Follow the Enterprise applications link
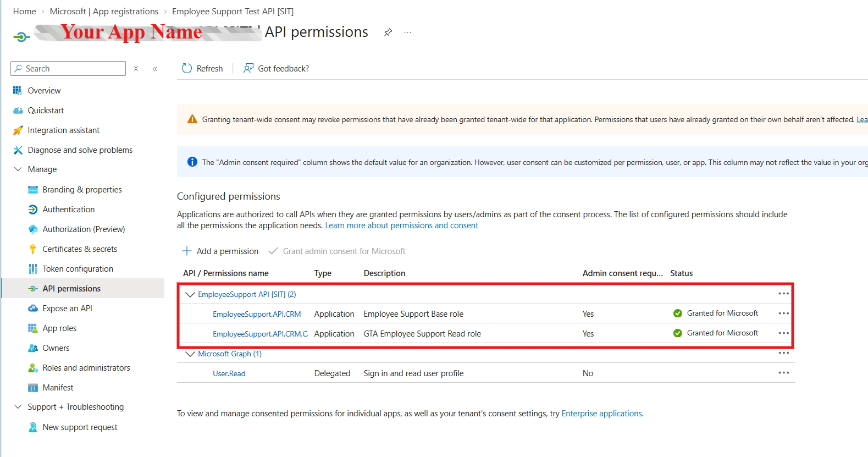This screenshot has height=457, width=868. (x=602, y=414)
